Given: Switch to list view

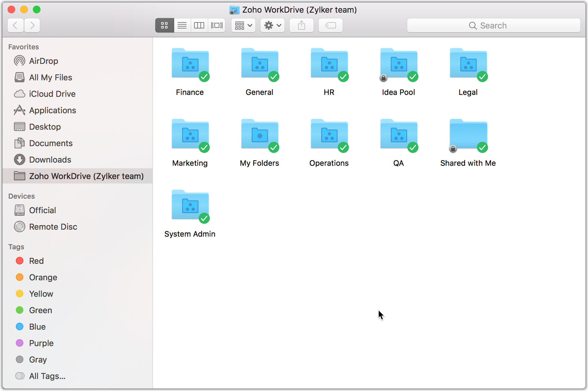Looking at the screenshot, I should 182,25.
